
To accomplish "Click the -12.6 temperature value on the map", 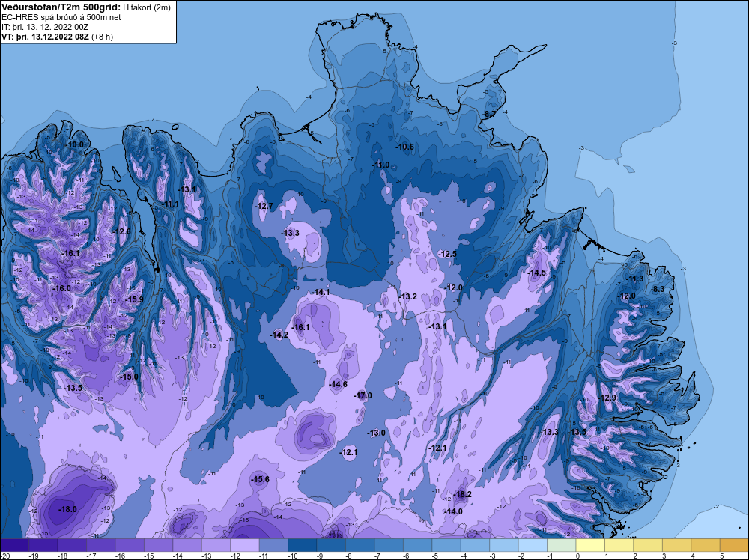I will (122, 231).
